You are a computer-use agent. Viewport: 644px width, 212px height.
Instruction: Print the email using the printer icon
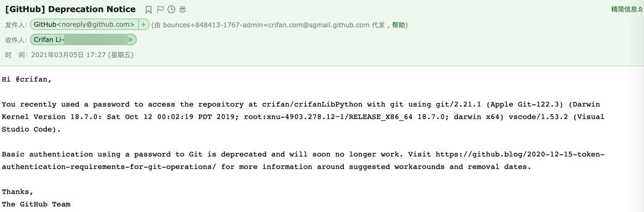click(182, 9)
